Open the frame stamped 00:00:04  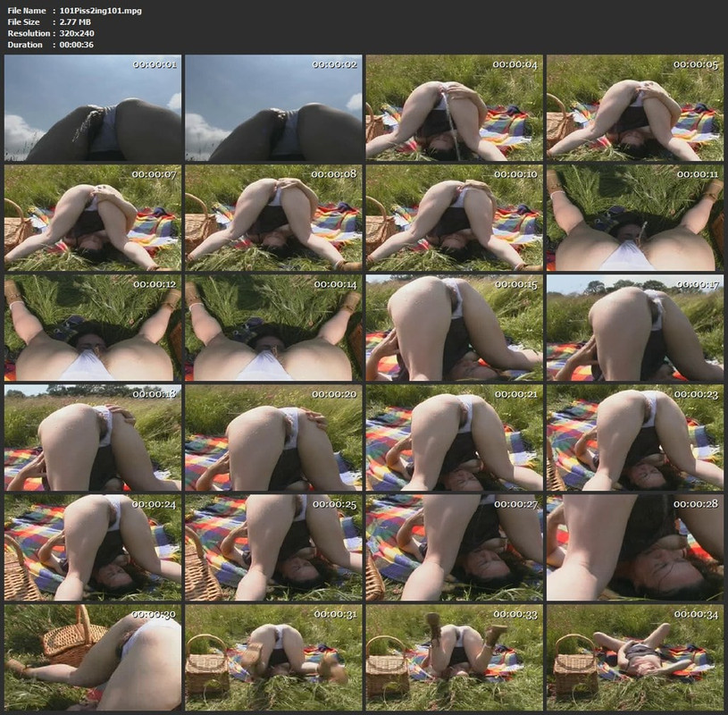(x=454, y=108)
